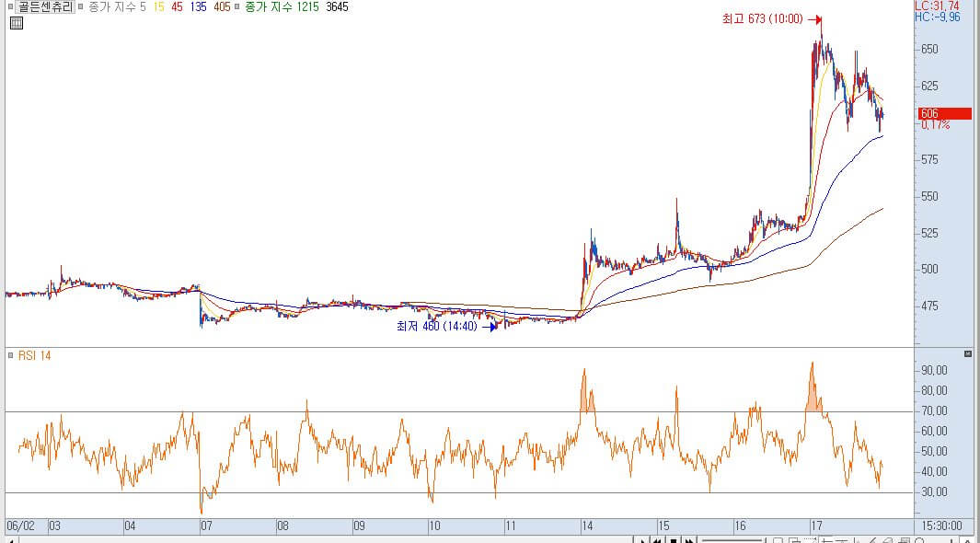
Task: Click the 골든센츄리 stock name label
Action: [x=45, y=6]
